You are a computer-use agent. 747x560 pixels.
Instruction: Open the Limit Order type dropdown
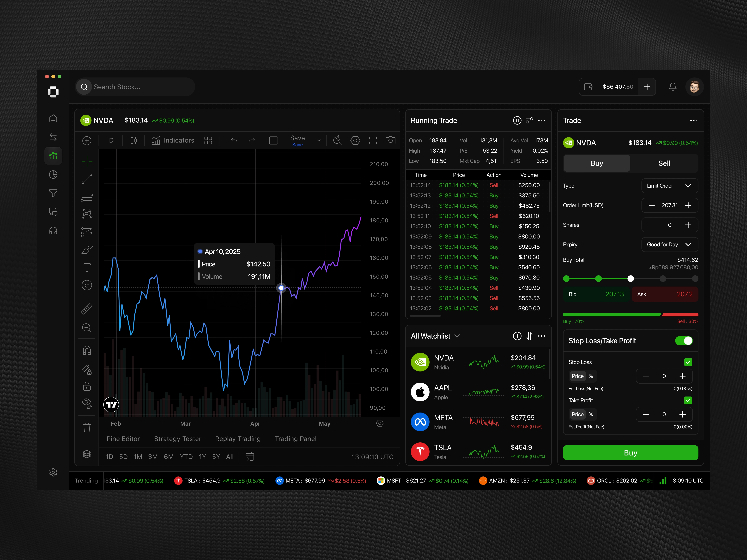pos(669,186)
